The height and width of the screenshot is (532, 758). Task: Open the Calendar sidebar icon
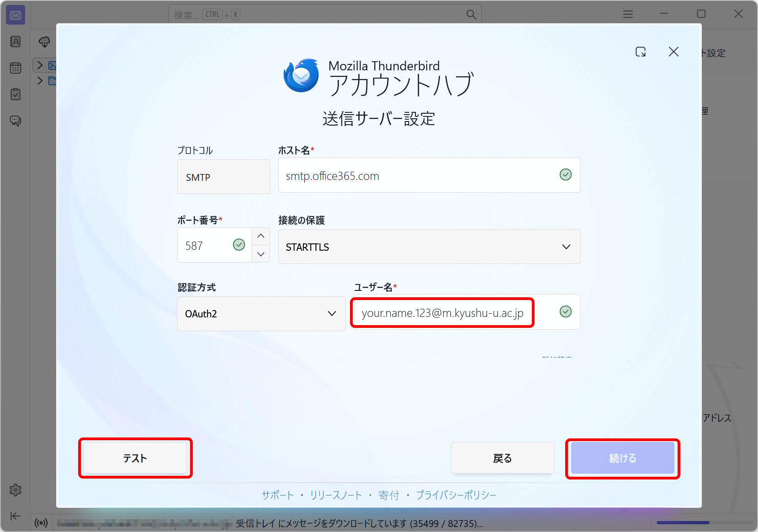[16, 68]
